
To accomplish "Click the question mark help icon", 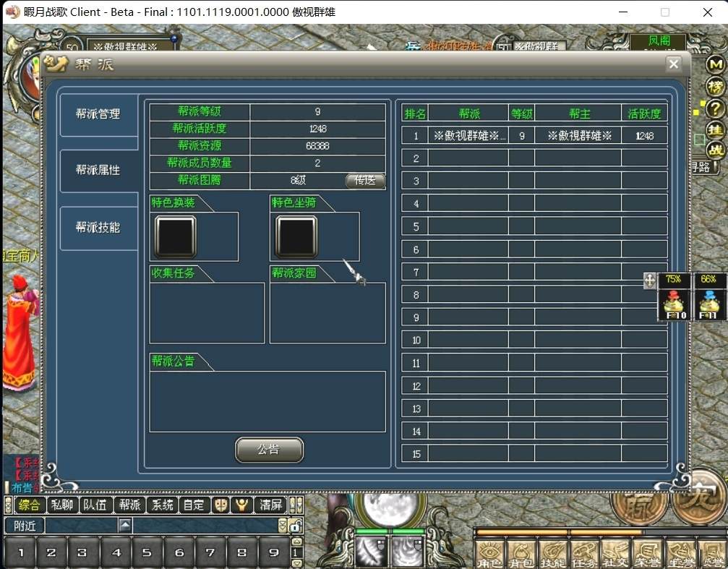I will click(x=715, y=108).
